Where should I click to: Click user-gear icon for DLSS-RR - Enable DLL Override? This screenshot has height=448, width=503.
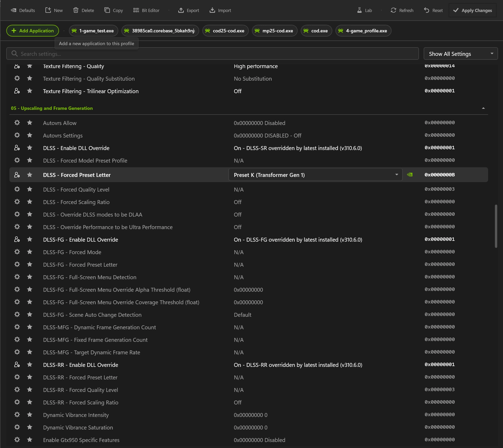[17, 365]
